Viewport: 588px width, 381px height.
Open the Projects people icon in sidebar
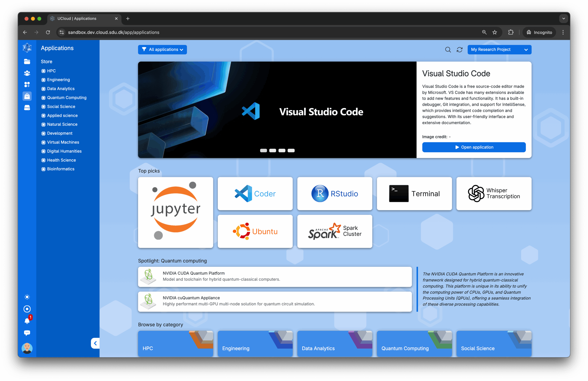[x=27, y=73]
